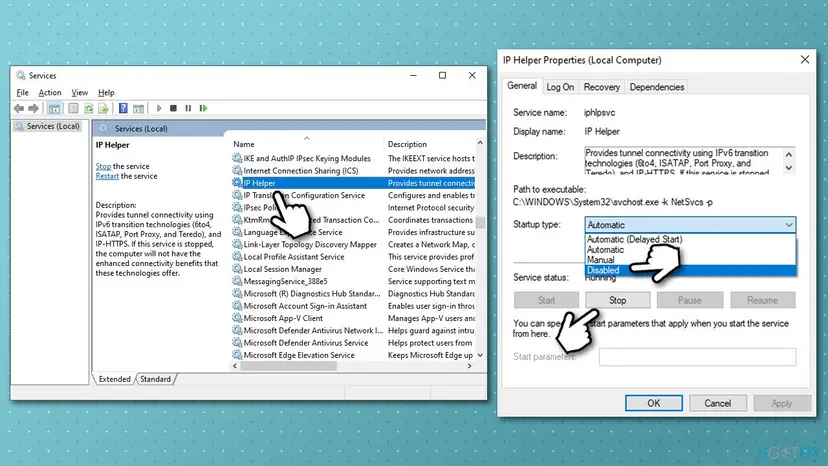828x466 pixels.
Task: Click the Pause button under Service status
Action: pyautogui.click(x=690, y=300)
